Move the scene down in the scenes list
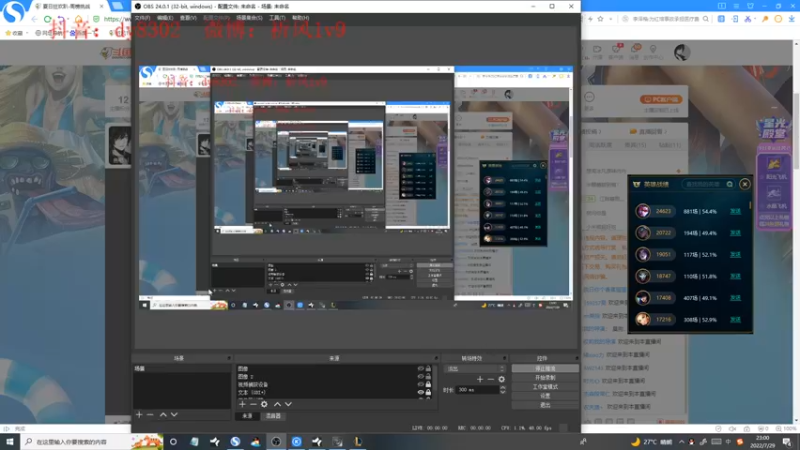The height and width of the screenshot is (450, 800). (x=174, y=415)
